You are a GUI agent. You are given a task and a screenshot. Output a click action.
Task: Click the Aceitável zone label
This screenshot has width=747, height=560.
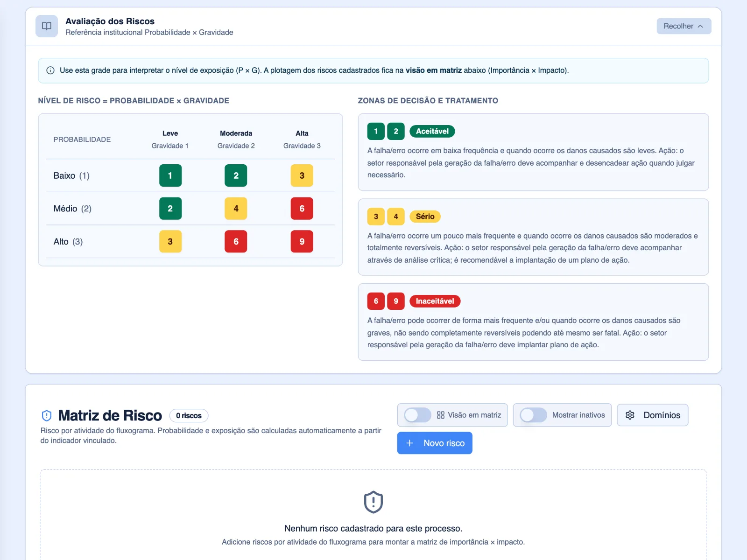432,131
